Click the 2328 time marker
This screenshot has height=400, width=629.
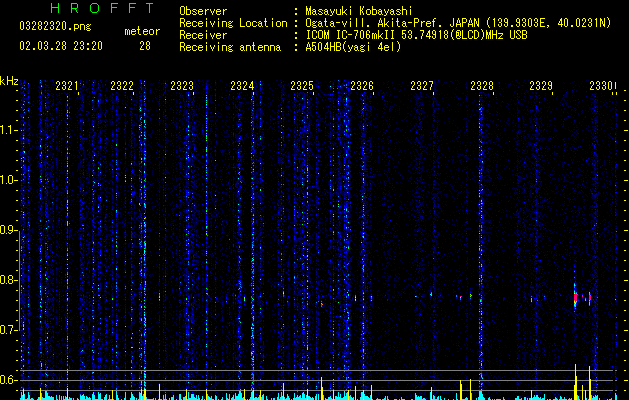click(x=482, y=86)
